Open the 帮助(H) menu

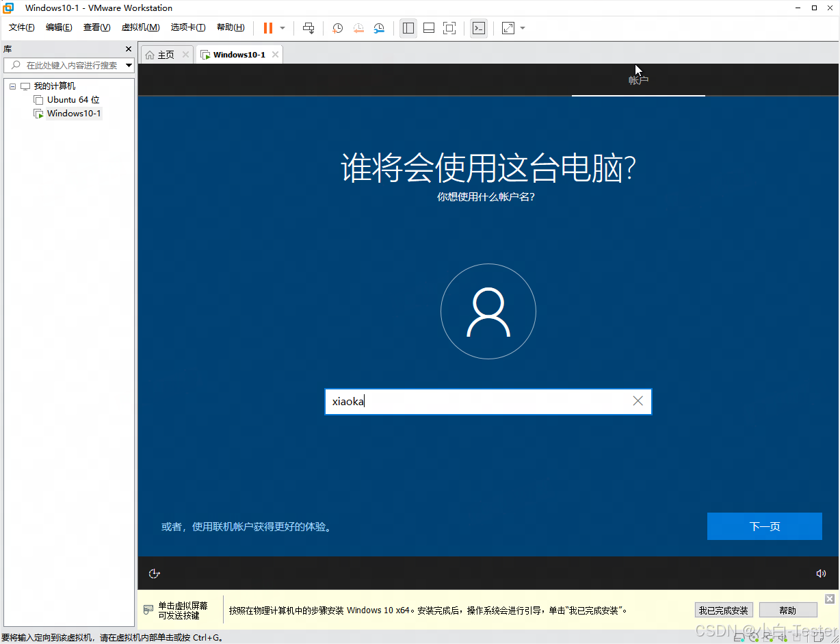point(231,27)
